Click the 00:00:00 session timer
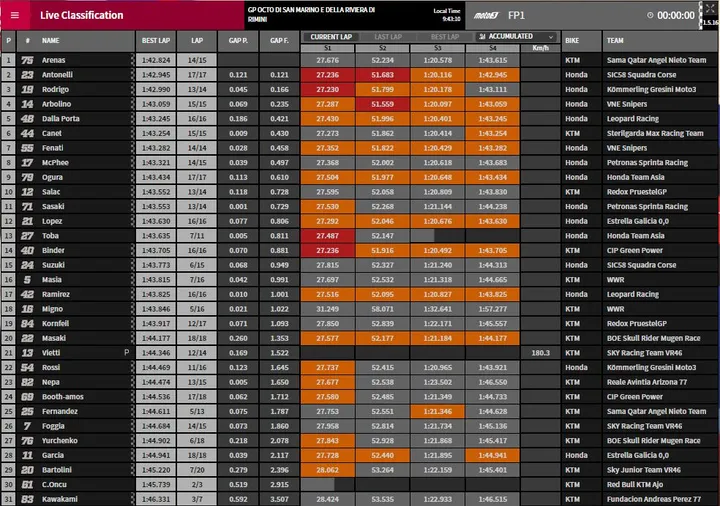The height and width of the screenshot is (506, 720). coord(675,16)
